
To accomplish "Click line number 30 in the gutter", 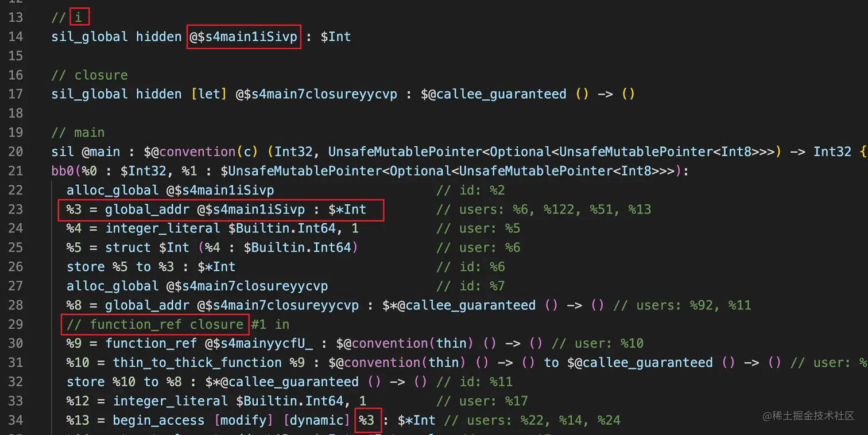I will pos(15,343).
